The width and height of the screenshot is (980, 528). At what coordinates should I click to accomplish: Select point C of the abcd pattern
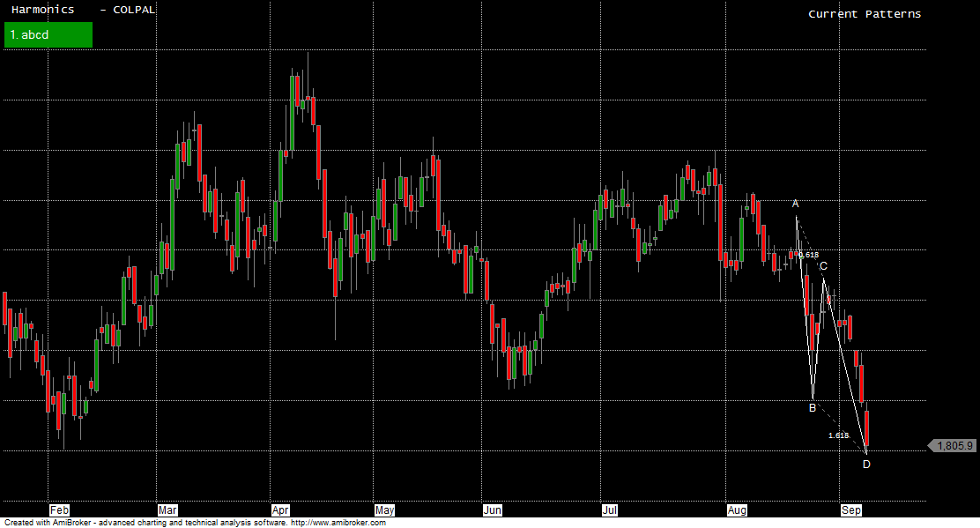pyautogui.click(x=823, y=266)
